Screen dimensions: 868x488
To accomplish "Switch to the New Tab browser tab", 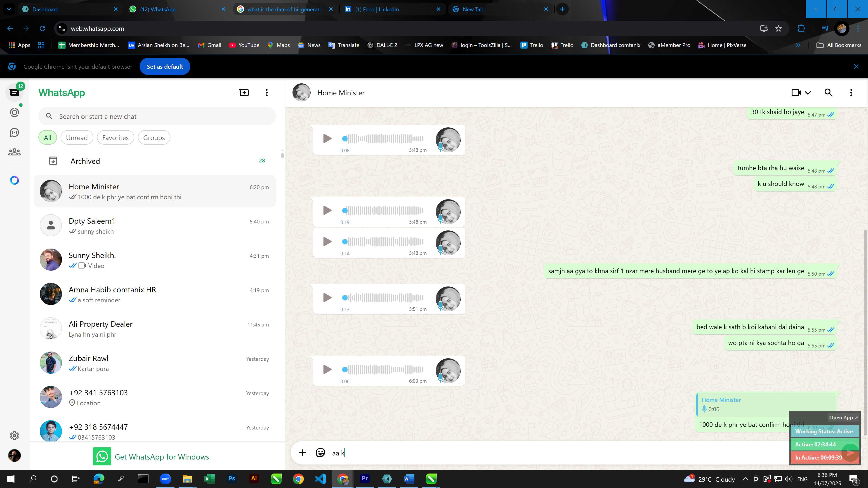I will (x=500, y=9).
